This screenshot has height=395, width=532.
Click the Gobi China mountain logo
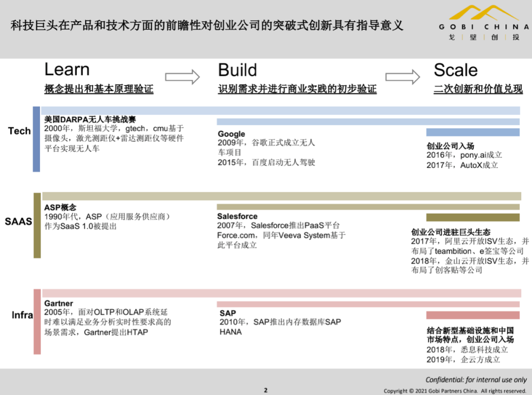pyautogui.click(x=484, y=12)
